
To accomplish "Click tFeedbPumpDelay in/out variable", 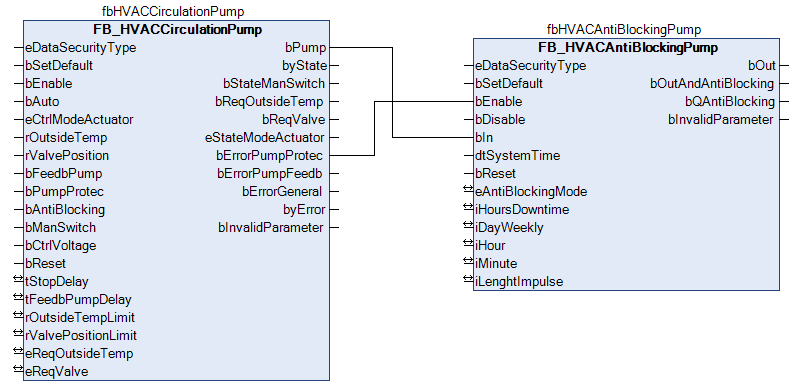I will 78,299.
